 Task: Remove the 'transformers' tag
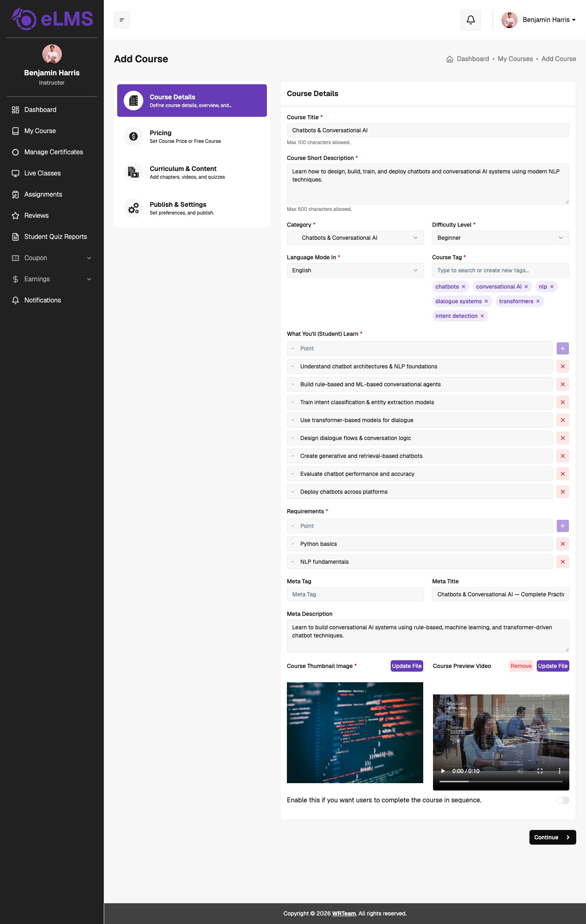pyautogui.click(x=538, y=301)
